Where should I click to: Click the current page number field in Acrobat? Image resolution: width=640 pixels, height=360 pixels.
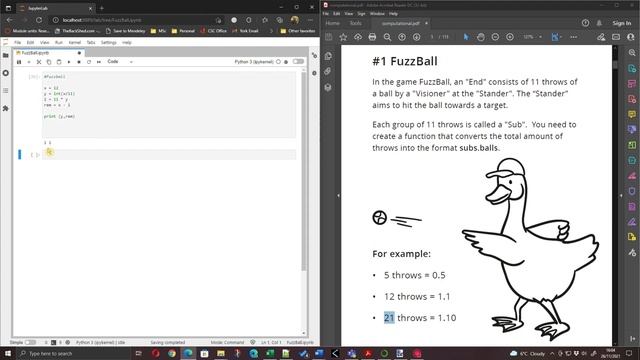(432, 37)
